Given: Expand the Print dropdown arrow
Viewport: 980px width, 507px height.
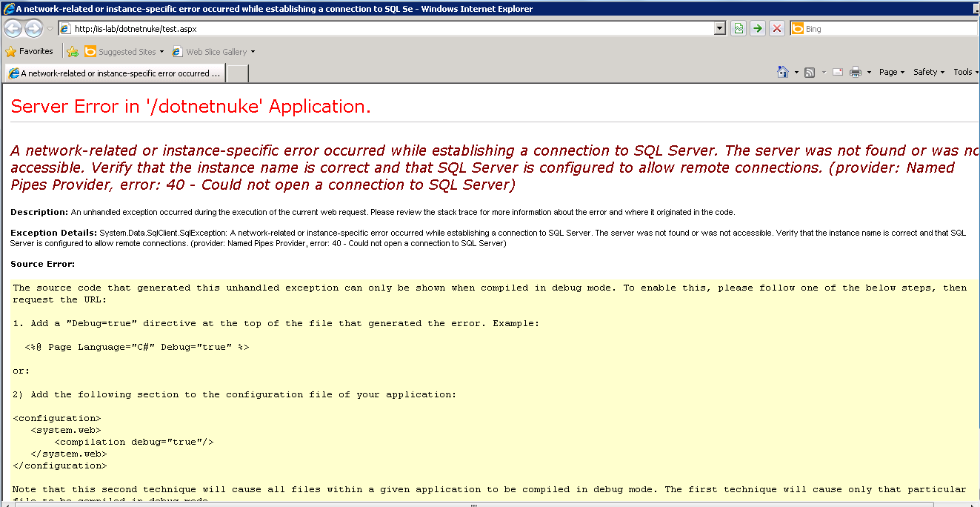Looking at the screenshot, I should point(869,73).
